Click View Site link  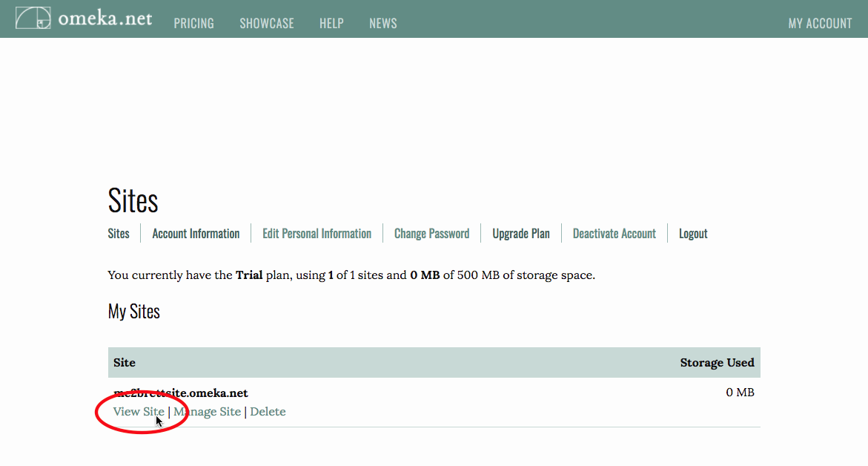click(139, 412)
